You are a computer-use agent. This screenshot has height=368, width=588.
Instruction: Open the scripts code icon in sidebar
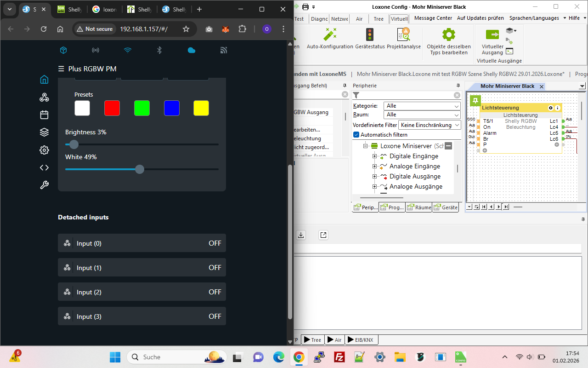44,167
